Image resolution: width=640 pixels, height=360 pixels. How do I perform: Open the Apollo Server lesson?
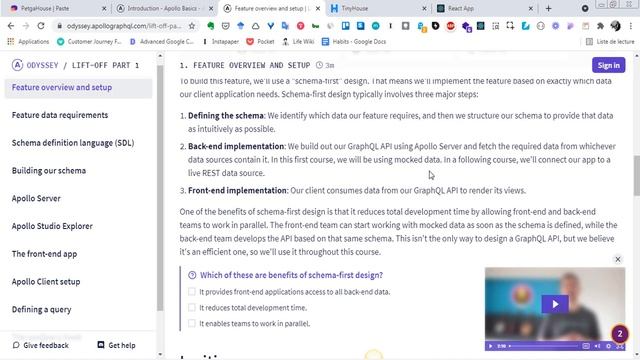[x=36, y=198]
